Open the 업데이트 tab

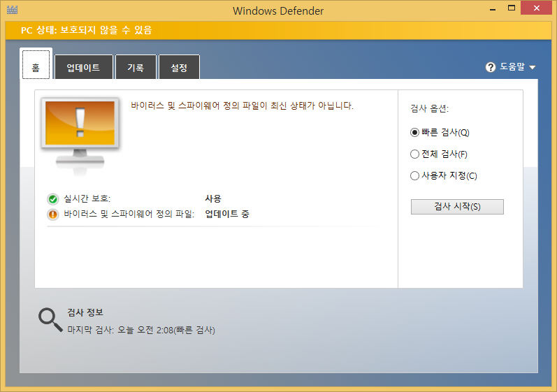click(83, 67)
